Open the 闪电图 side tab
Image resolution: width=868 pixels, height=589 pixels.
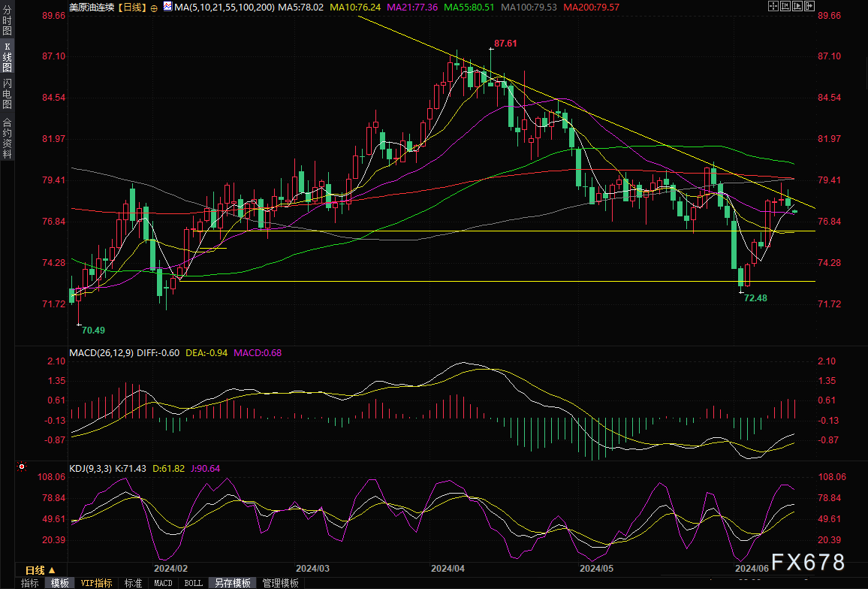(8, 94)
